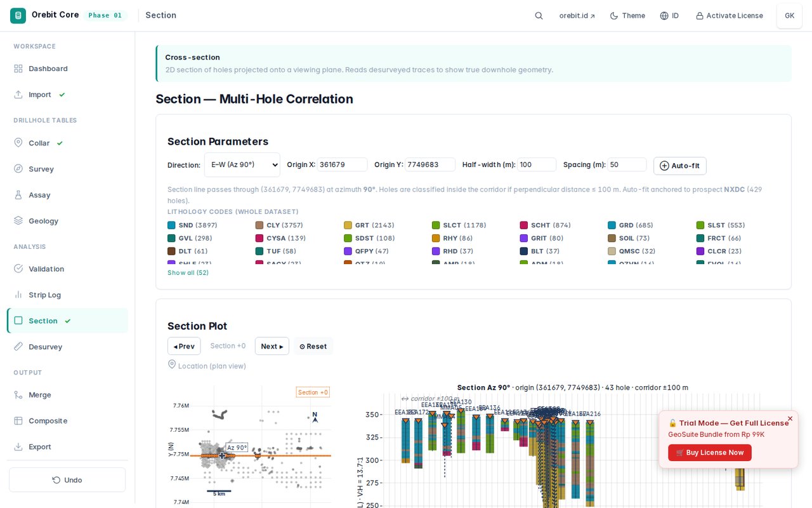Screen dimensions: 812x508
Task: Click the Half-width (m) input field
Action: coord(537,164)
